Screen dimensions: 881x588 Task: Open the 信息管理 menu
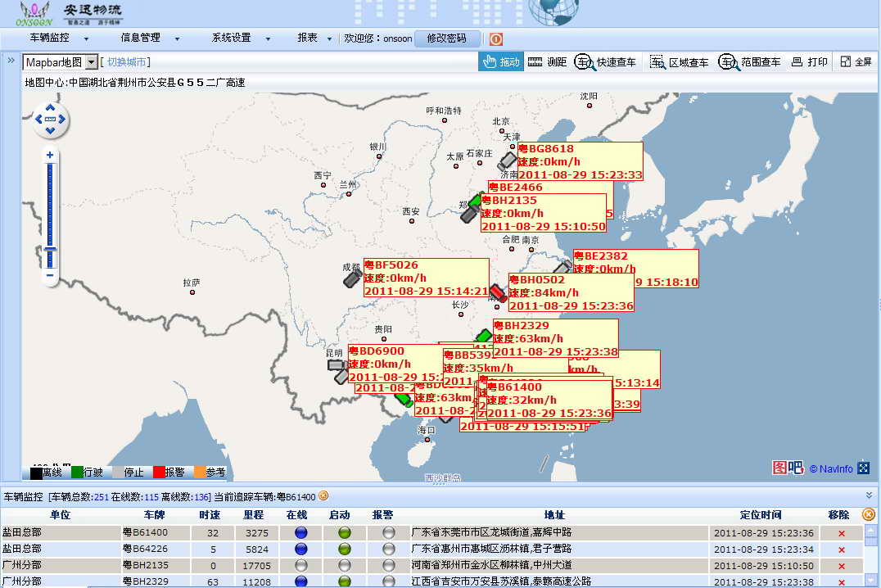coord(150,38)
